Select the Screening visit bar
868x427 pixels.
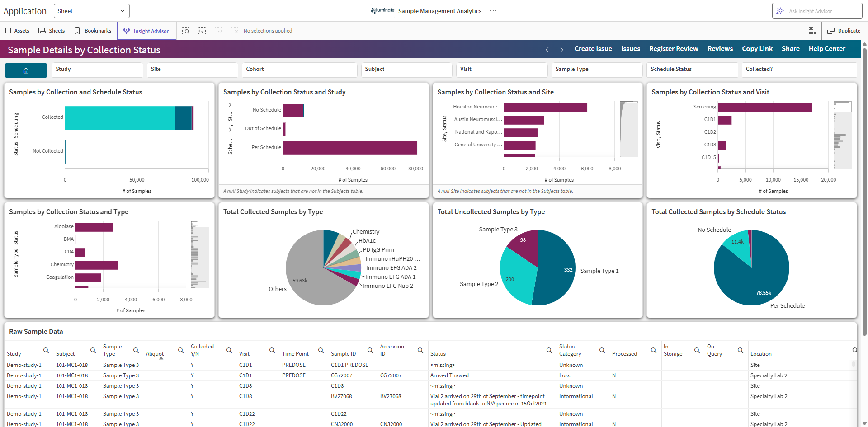click(765, 108)
